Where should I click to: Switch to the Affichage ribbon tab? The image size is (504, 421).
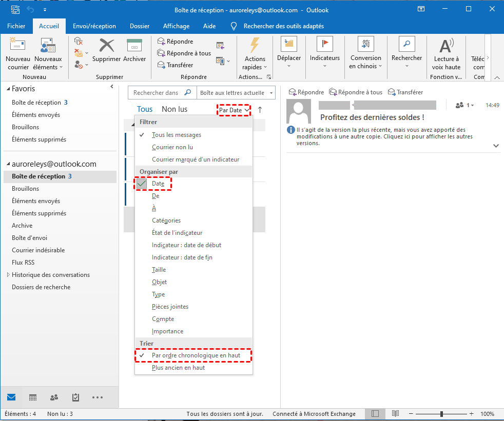click(x=176, y=26)
